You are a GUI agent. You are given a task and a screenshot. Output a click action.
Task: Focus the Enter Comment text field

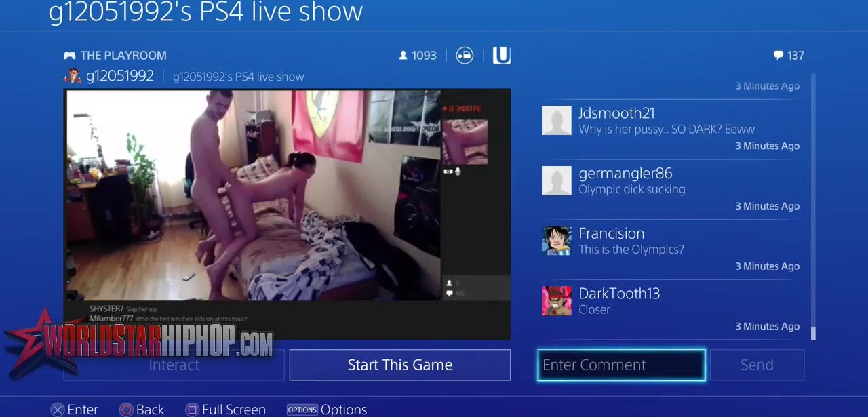coord(621,365)
